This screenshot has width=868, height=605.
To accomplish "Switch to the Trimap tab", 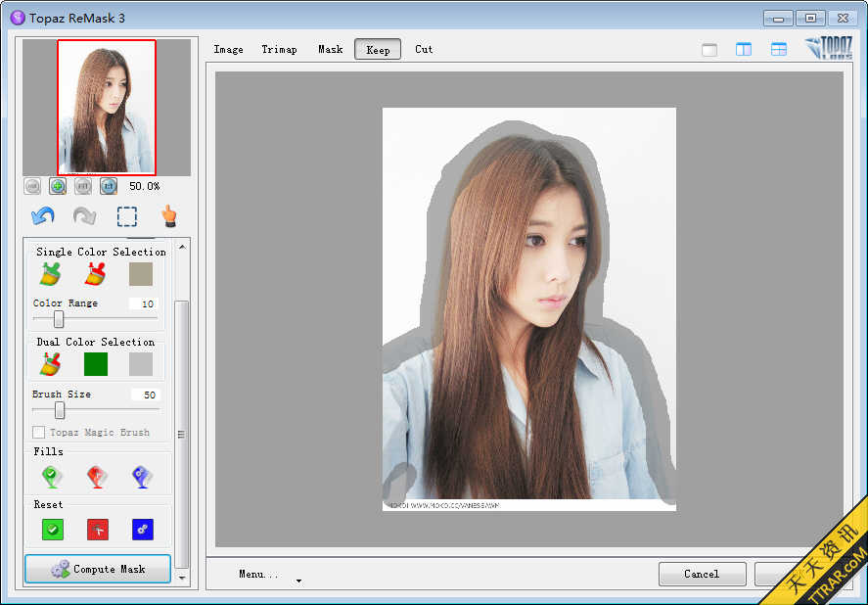I will click(279, 50).
